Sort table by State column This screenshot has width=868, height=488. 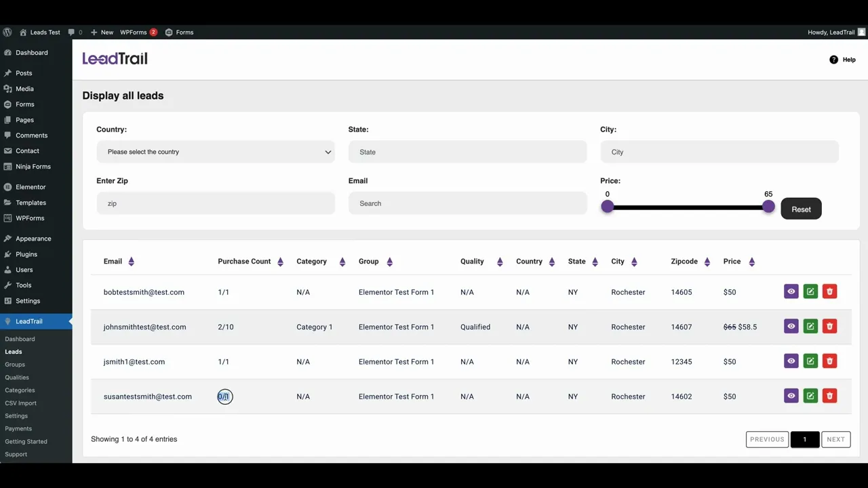pos(595,262)
